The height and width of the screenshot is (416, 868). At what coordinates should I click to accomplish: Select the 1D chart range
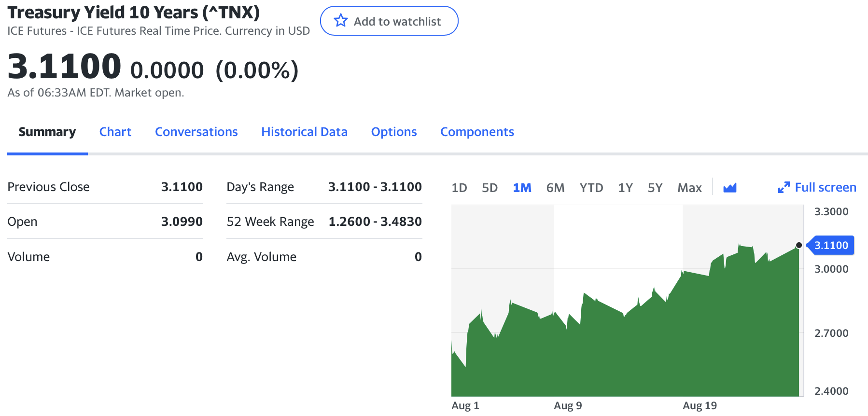click(459, 188)
